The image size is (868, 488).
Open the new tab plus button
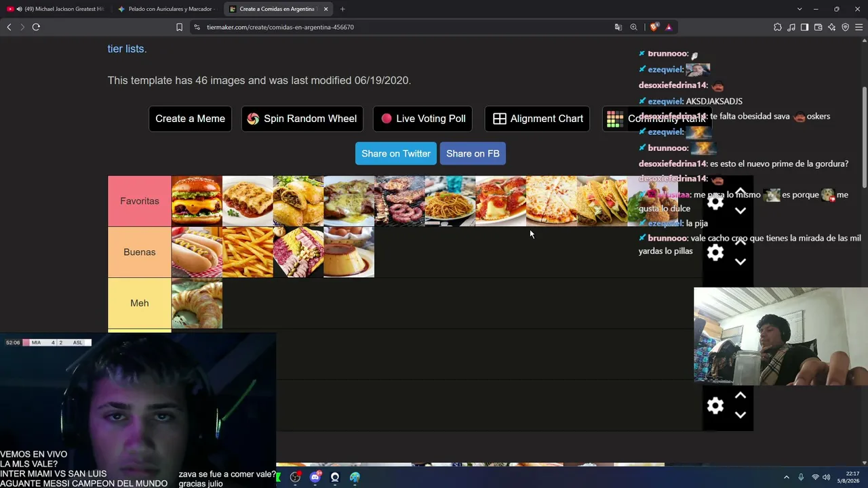pos(342,9)
